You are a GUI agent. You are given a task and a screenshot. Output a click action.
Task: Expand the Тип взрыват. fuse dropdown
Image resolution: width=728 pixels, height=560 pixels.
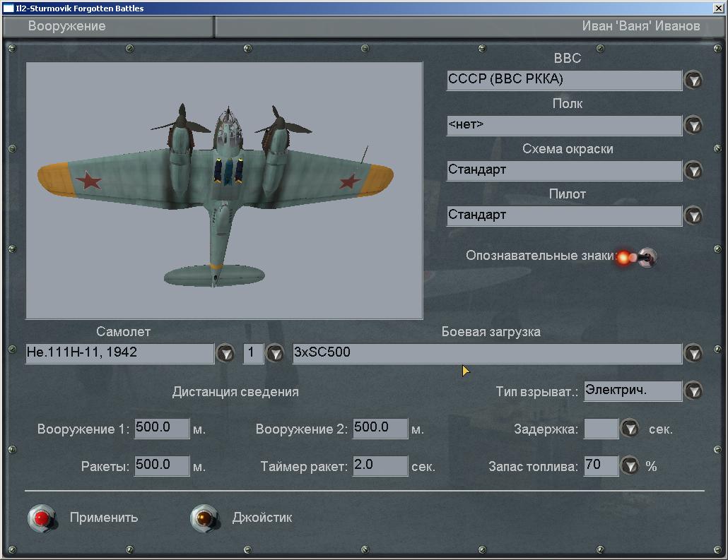coord(693,391)
